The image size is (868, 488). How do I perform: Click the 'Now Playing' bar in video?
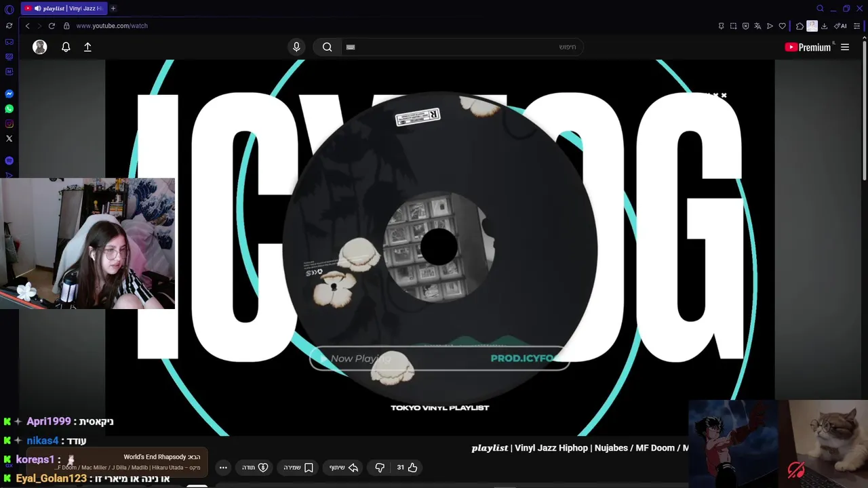(439, 358)
